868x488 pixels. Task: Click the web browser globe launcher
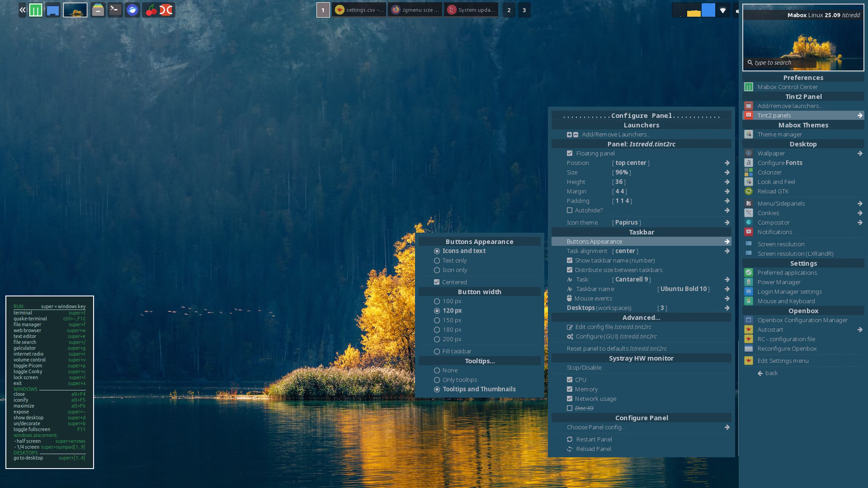coord(132,10)
